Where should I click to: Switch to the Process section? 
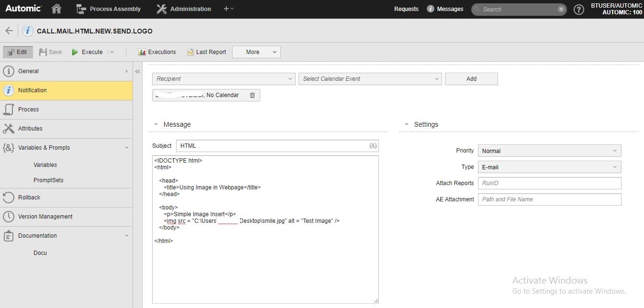(x=29, y=109)
